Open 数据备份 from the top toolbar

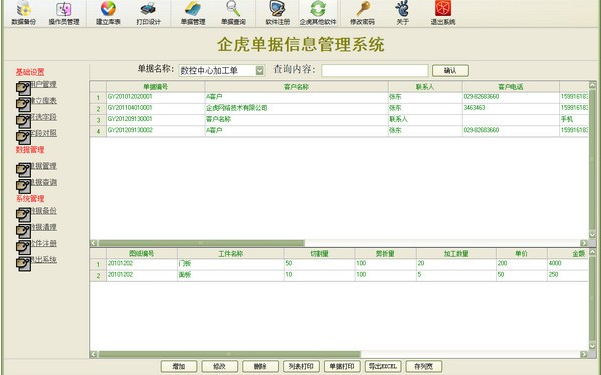24,13
